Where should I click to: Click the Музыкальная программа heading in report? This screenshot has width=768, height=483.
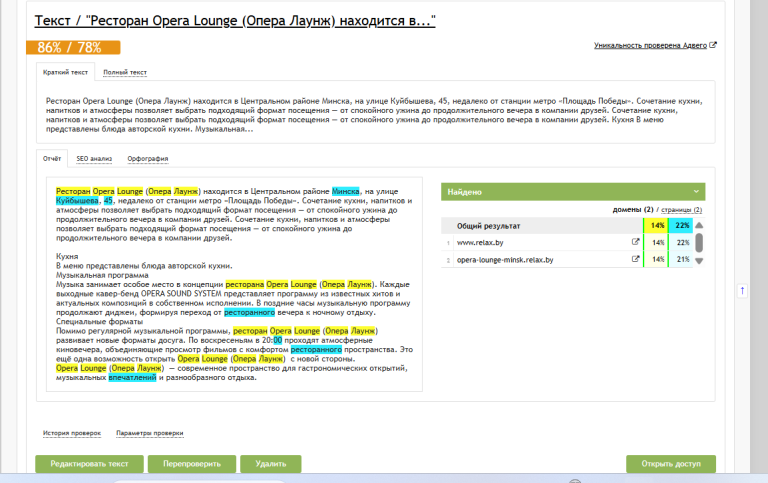click(102, 275)
